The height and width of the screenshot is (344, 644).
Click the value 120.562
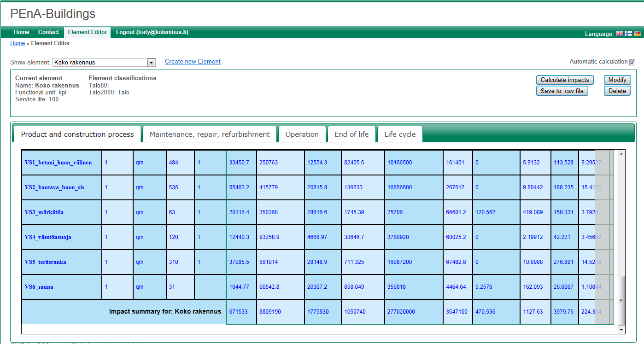coord(486,212)
